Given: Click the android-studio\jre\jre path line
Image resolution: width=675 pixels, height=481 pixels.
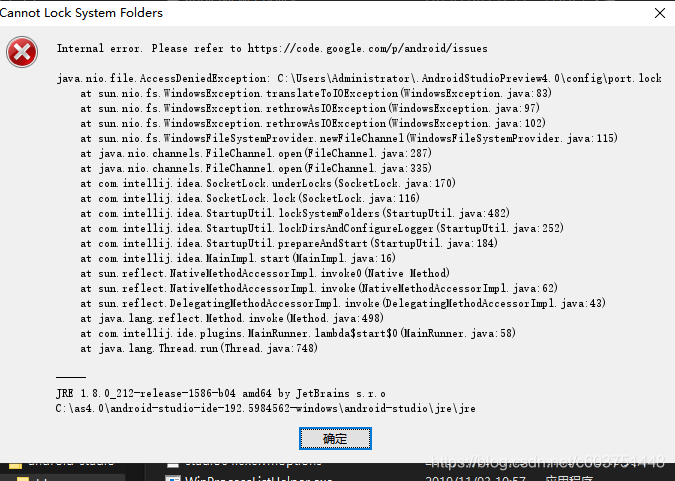Looking at the screenshot, I should click(x=266, y=408).
